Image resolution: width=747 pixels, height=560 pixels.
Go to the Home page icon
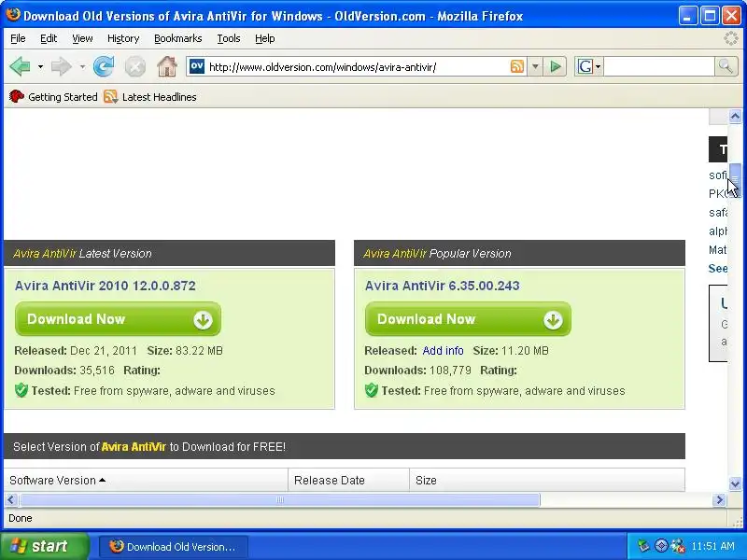[x=167, y=66]
